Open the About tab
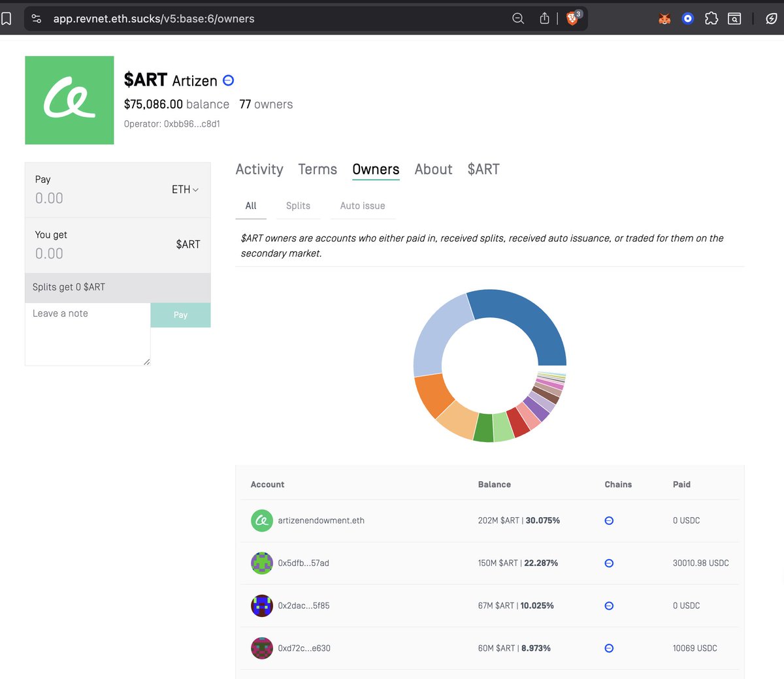This screenshot has height=679, width=784. [x=433, y=169]
